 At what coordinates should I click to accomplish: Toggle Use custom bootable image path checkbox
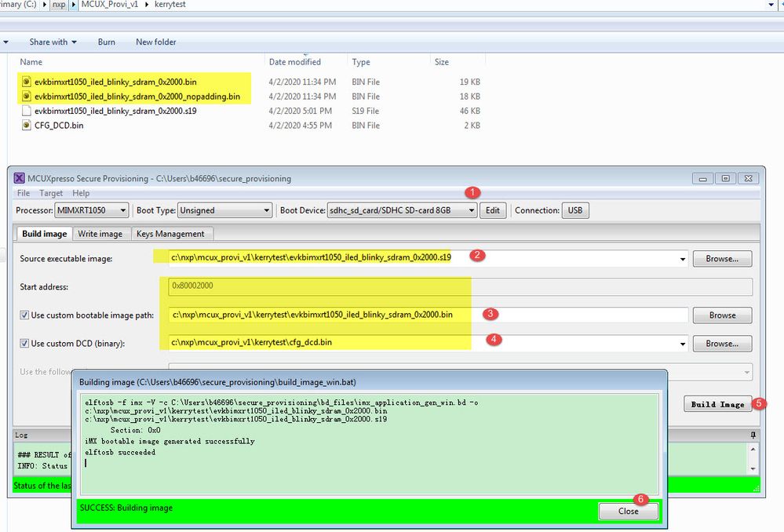click(24, 315)
